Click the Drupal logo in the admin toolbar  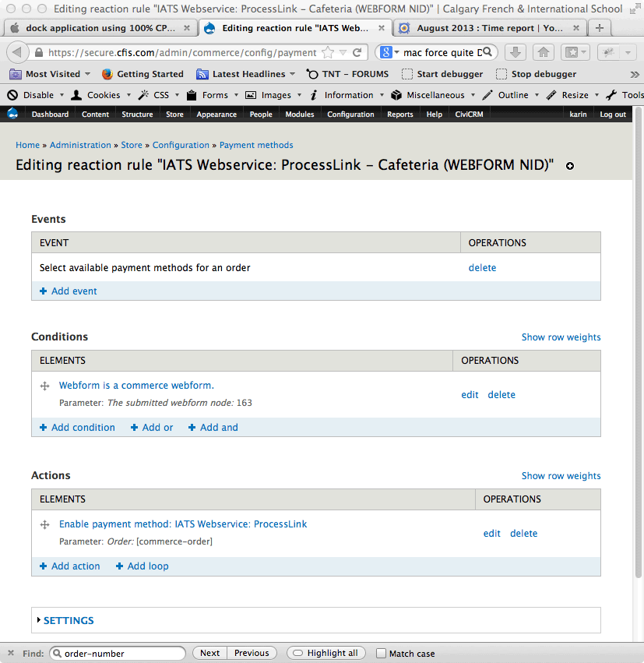coord(12,113)
